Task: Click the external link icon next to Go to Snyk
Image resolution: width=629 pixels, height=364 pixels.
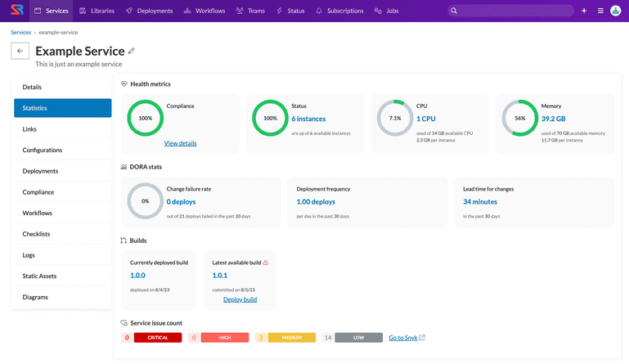Action: tap(422, 338)
